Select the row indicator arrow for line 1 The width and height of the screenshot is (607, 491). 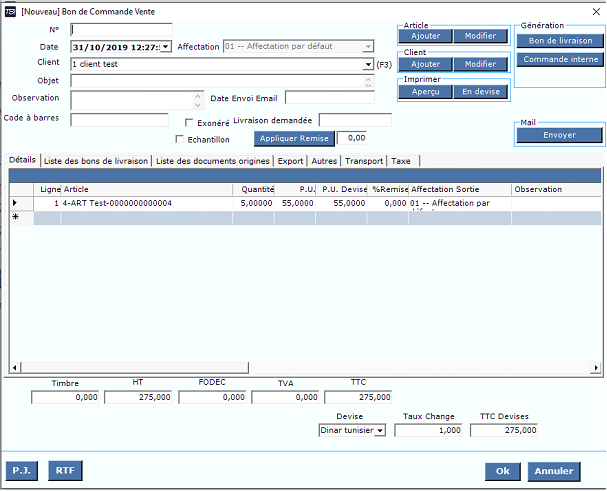pos(14,203)
